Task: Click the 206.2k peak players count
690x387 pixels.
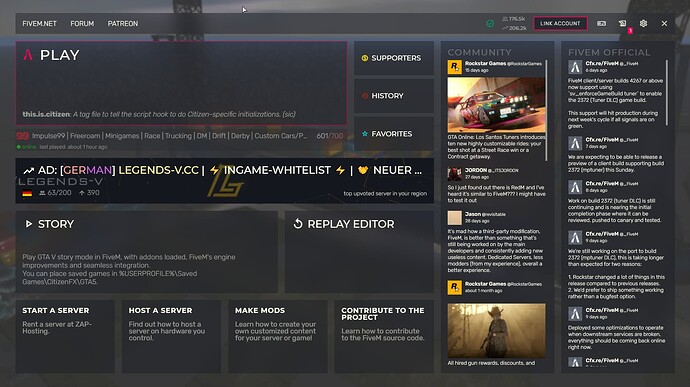Action: tap(514, 28)
